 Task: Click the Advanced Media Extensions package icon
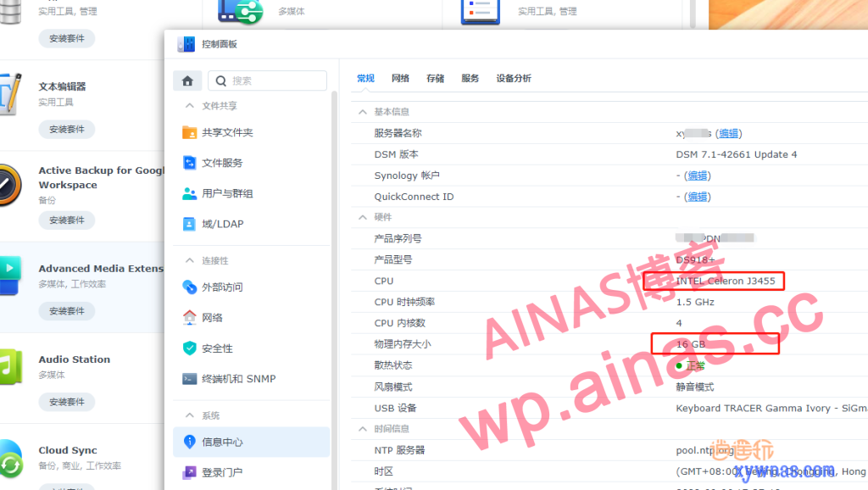(10, 276)
